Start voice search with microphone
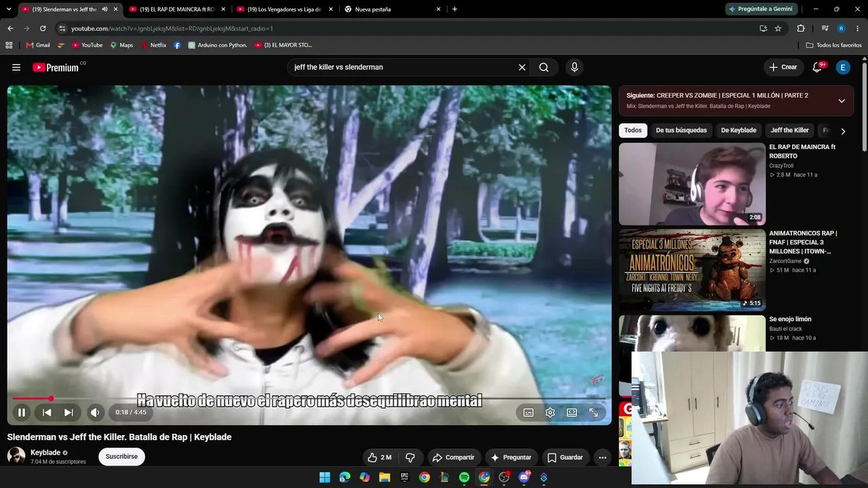The height and width of the screenshot is (488, 868). click(574, 67)
